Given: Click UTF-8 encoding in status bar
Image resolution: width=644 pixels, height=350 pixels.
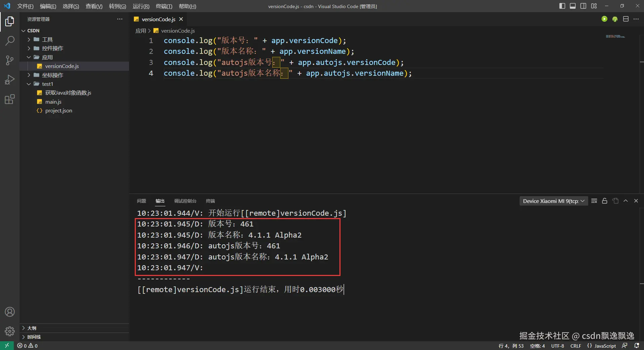Looking at the screenshot, I should (x=557, y=346).
